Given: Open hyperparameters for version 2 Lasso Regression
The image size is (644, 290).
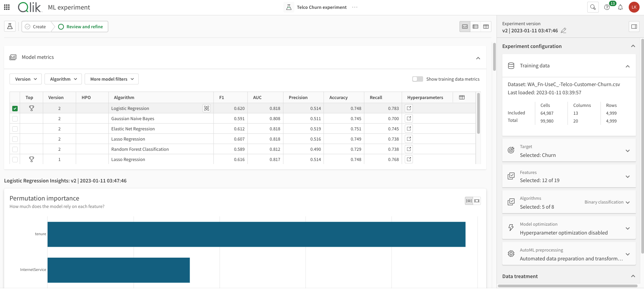Looking at the screenshot, I should point(409,139).
